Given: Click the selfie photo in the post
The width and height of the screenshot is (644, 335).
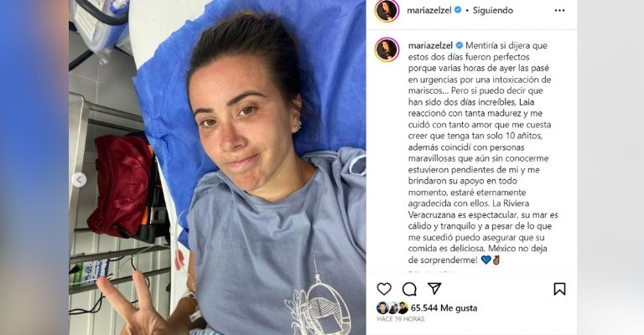Looking at the screenshot, I should (x=217, y=167).
